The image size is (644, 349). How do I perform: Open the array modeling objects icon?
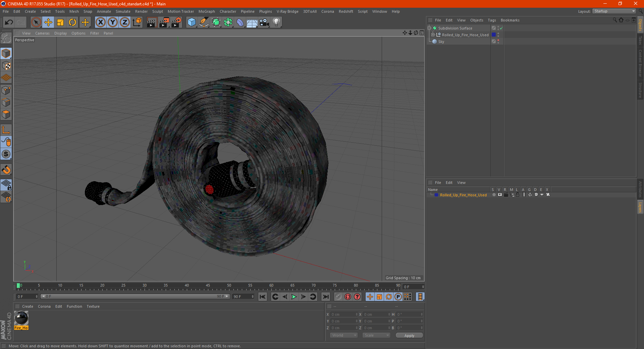coord(228,22)
